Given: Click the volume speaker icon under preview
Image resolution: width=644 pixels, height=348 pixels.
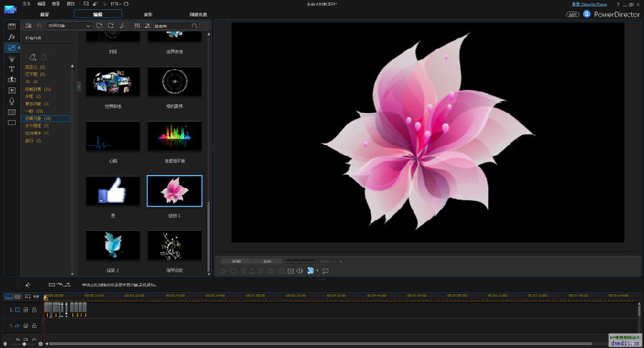Looking at the screenshot, I should pos(300,272).
